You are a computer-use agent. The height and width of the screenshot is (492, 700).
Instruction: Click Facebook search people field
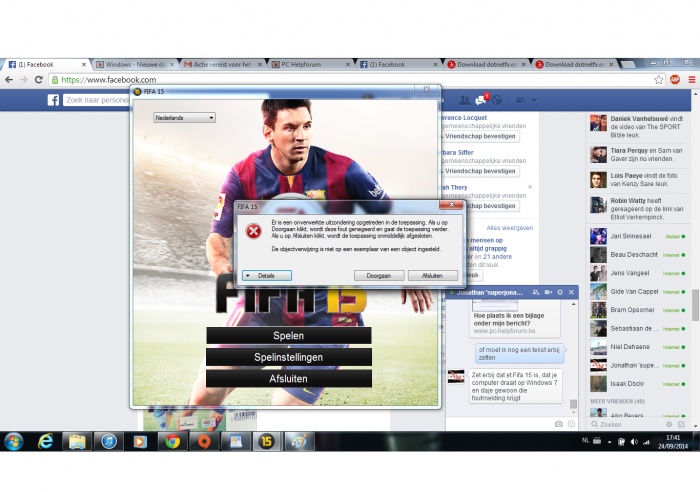(x=96, y=100)
